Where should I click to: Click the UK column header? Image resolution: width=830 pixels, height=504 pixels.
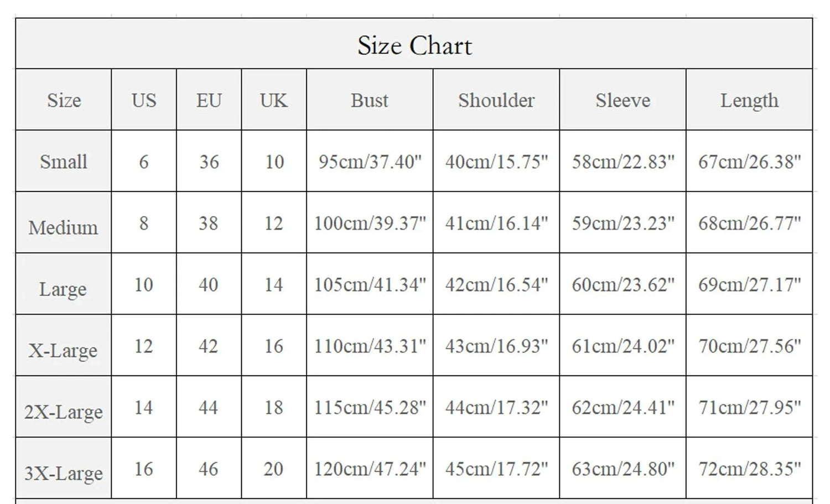(x=274, y=100)
